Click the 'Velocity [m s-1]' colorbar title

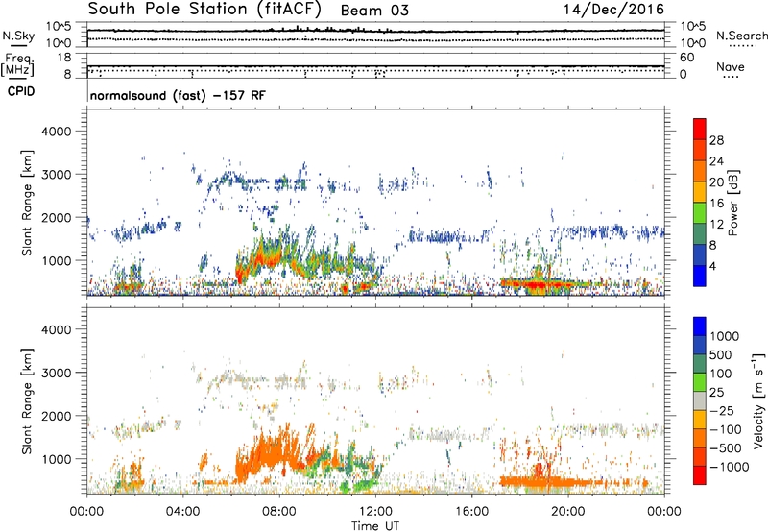(x=758, y=400)
